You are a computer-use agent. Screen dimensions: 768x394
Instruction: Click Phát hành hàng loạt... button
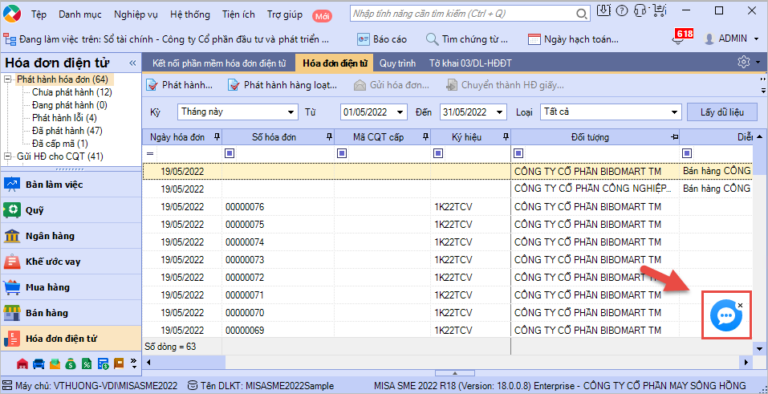[x=283, y=85]
